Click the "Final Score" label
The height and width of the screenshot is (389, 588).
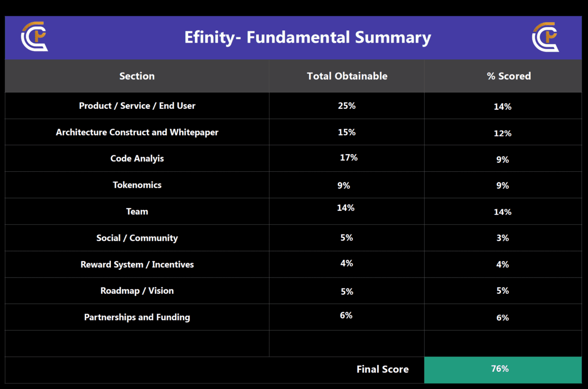coord(382,369)
